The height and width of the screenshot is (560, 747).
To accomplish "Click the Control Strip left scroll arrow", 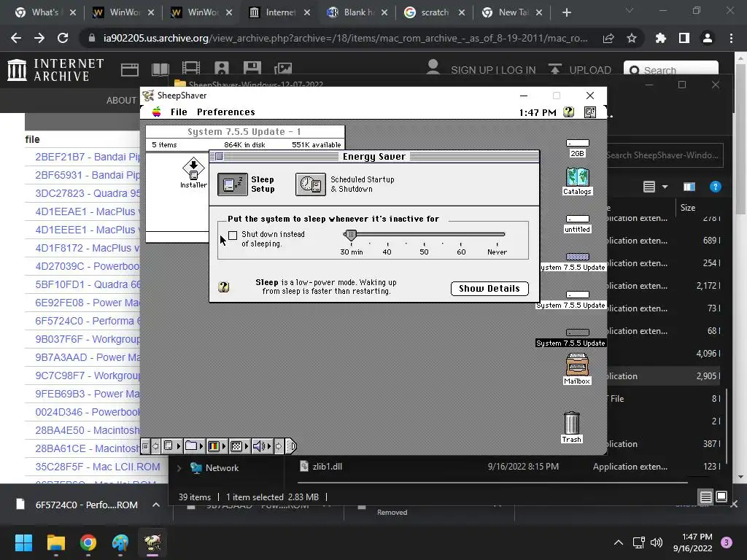I will pyautogui.click(x=155, y=446).
